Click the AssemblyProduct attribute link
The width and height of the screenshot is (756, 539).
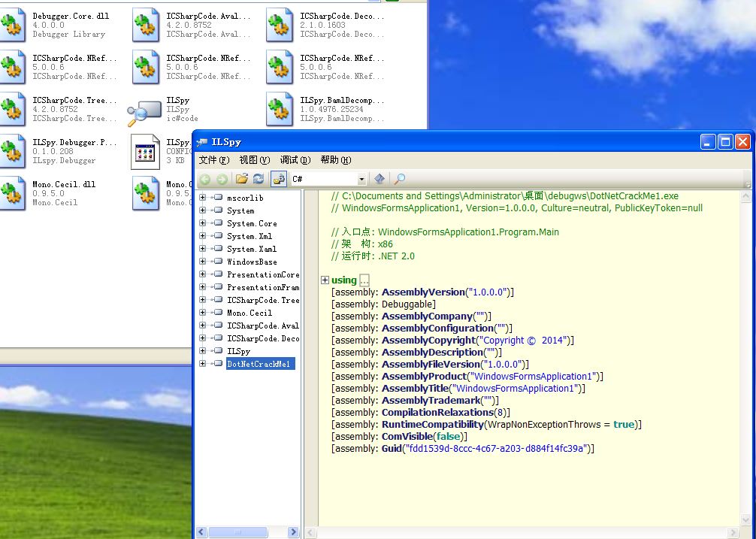coord(424,377)
